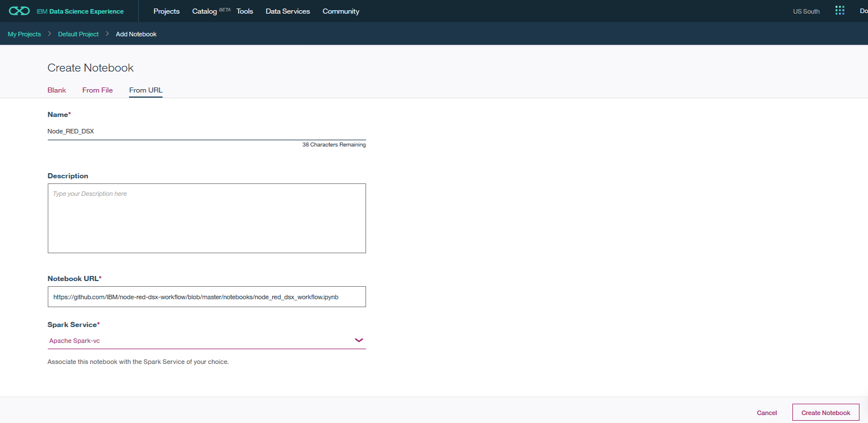
Task: Open the Projects menu
Action: click(167, 11)
